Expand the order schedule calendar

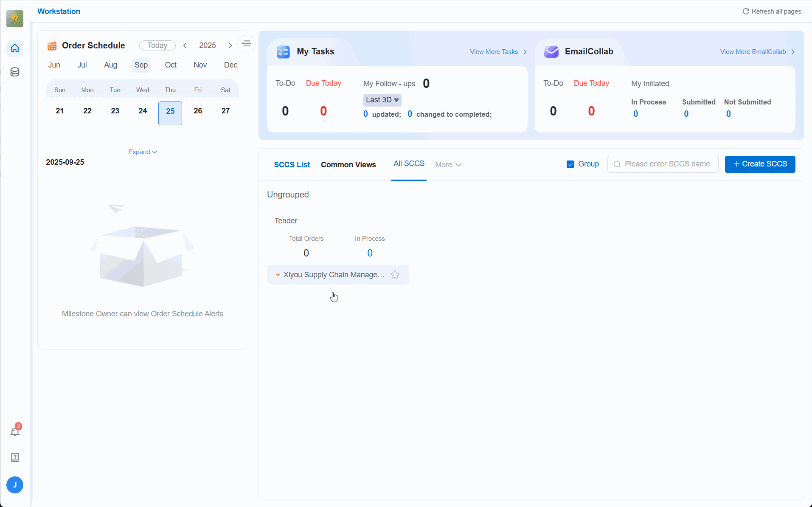coord(143,152)
